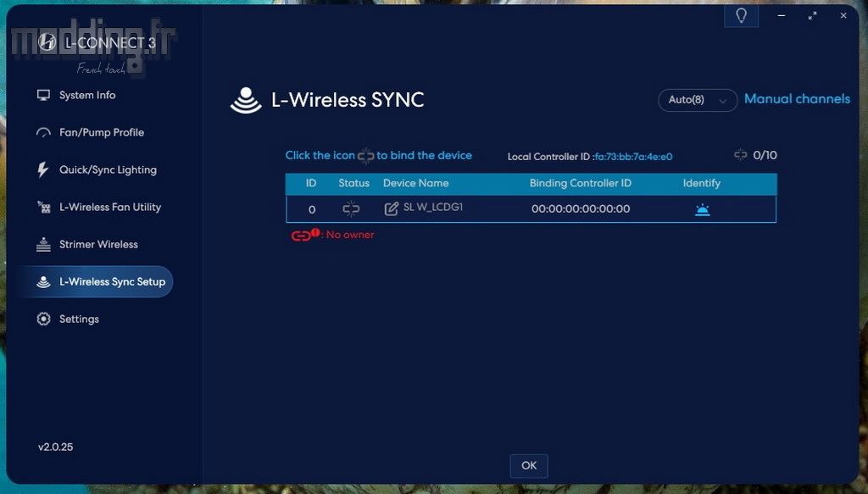Click the L-Connect 3 logo
Viewport: 868px width, 494px height.
47,42
